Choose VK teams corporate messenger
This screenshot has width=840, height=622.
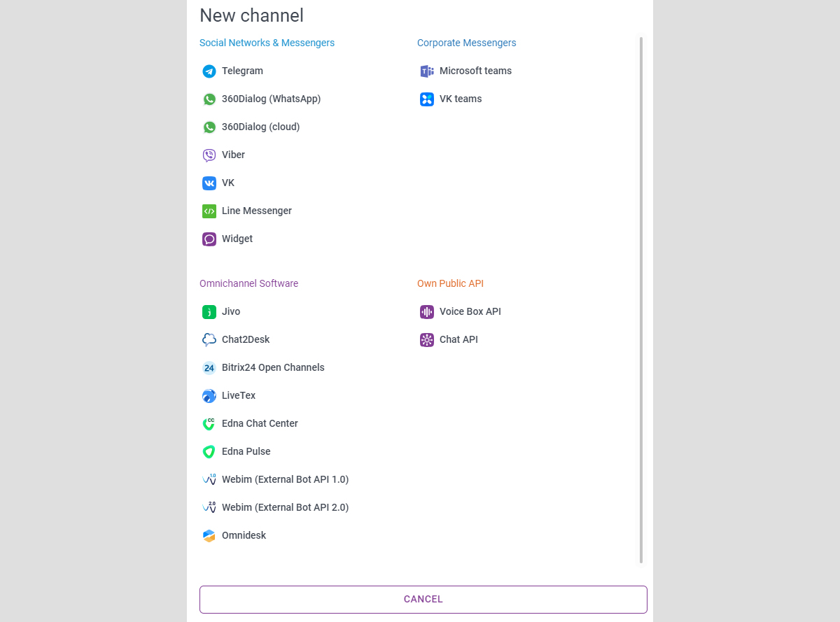click(461, 99)
